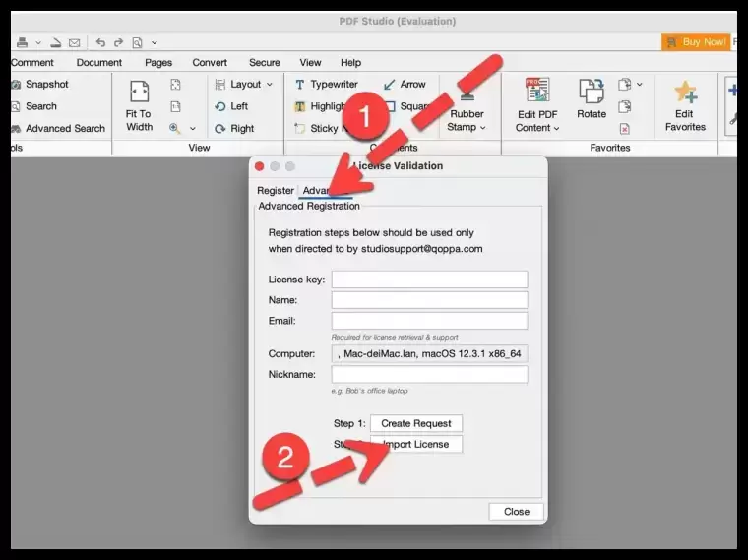748x560 pixels.
Task: Select the Search tool in ribbon
Action: pos(34,106)
